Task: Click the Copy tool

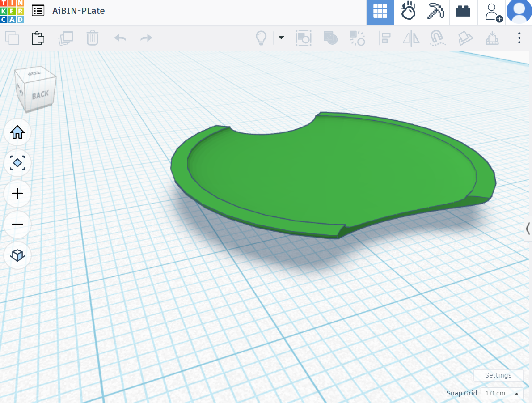Action: [x=12, y=38]
